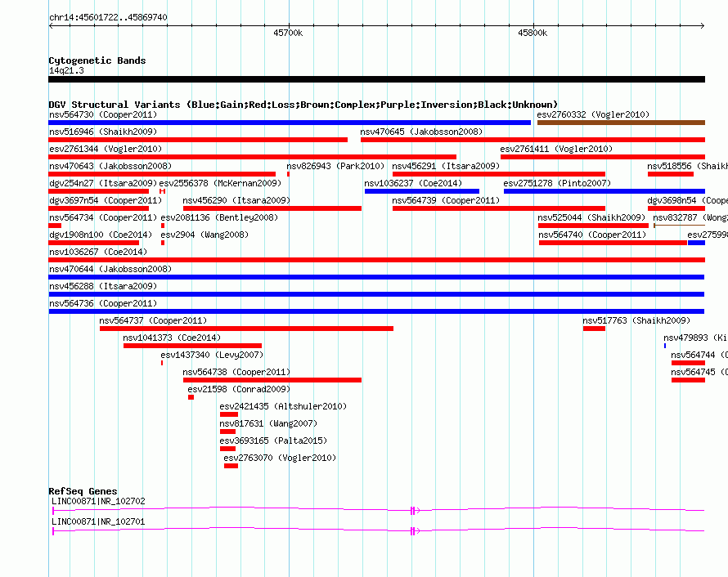The width and height of the screenshot is (728, 577).
Task: Click the red bar under esv2421435
Action: (229, 414)
